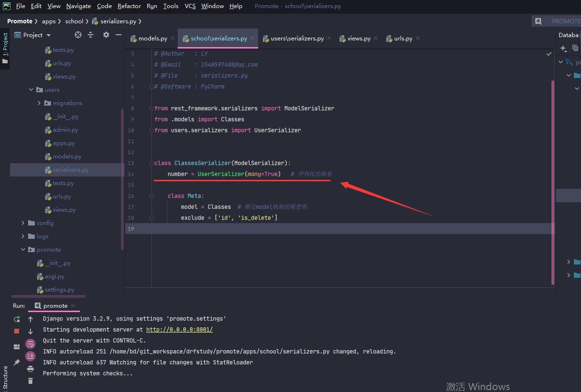Close the school\serializers.py tab

[x=252, y=39]
